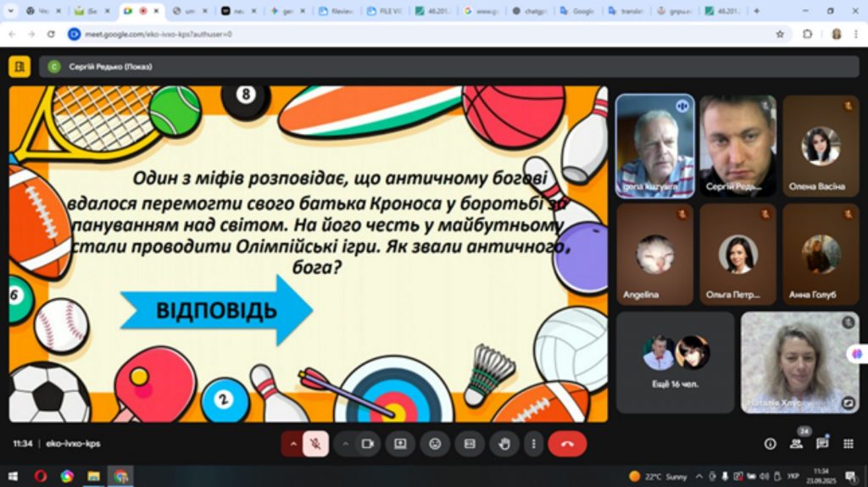Turn on captions with the subtitles icon
The width and height of the screenshot is (868, 487).
(469, 444)
